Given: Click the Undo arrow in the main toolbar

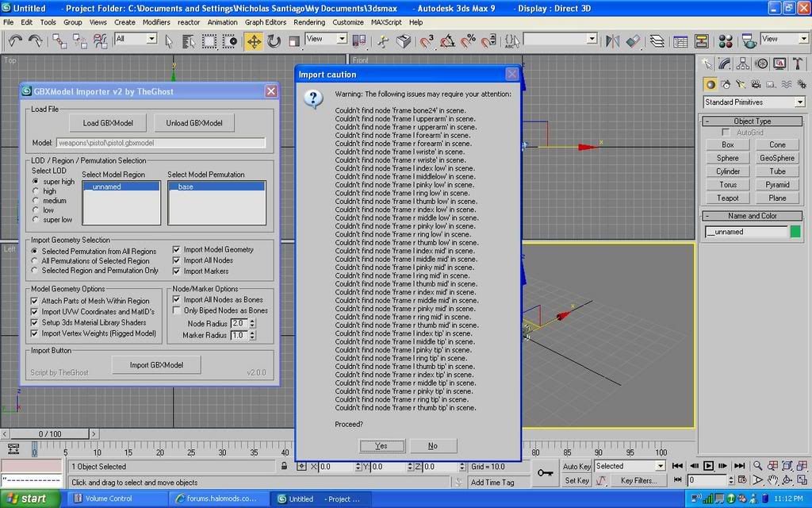Looking at the screenshot, I should [x=15, y=41].
